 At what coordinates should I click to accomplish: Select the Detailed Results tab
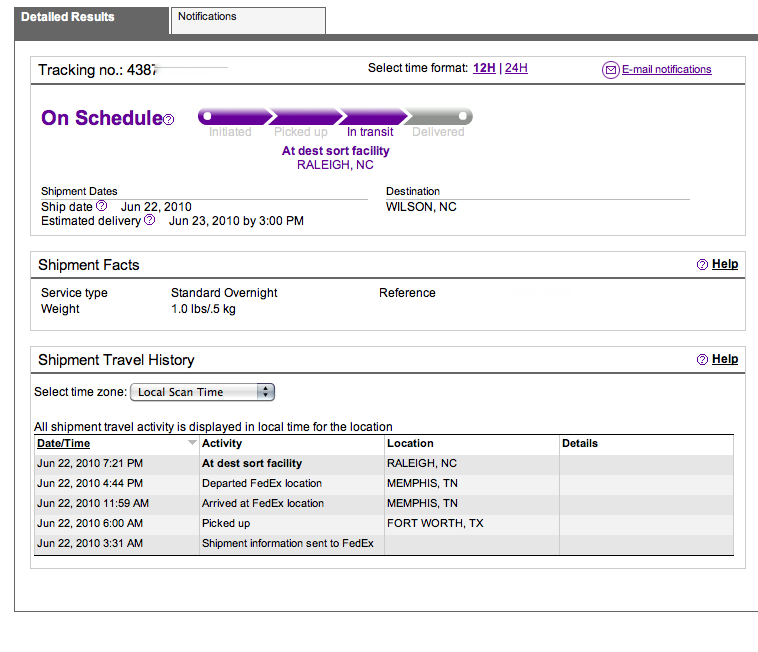[x=91, y=20]
